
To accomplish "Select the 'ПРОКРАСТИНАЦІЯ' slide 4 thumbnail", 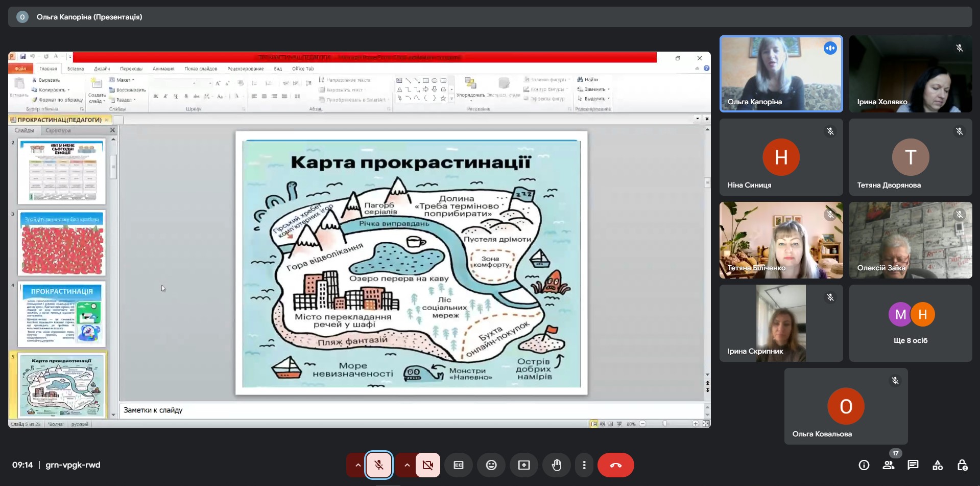I will pyautogui.click(x=62, y=314).
